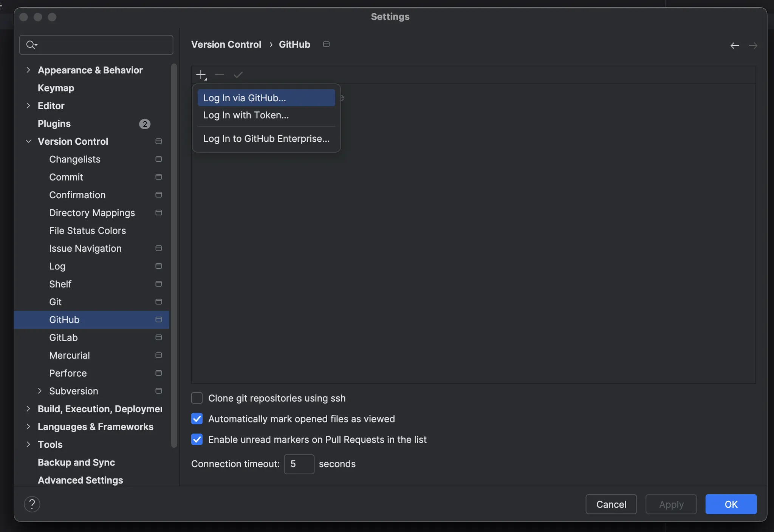Viewport: 774px width, 532px height.
Task: Choose Log In with Token option
Action: coord(246,115)
